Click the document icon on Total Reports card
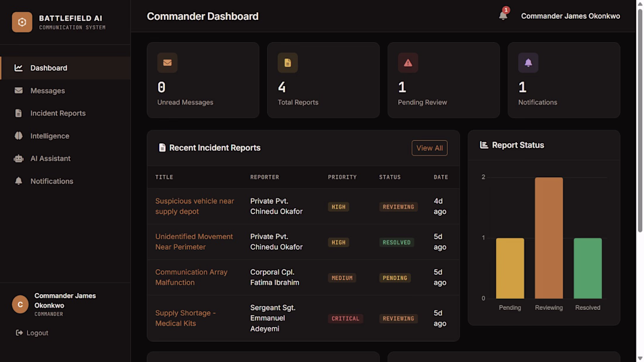The height and width of the screenshot is (362, 644). [x=287, y=63]
